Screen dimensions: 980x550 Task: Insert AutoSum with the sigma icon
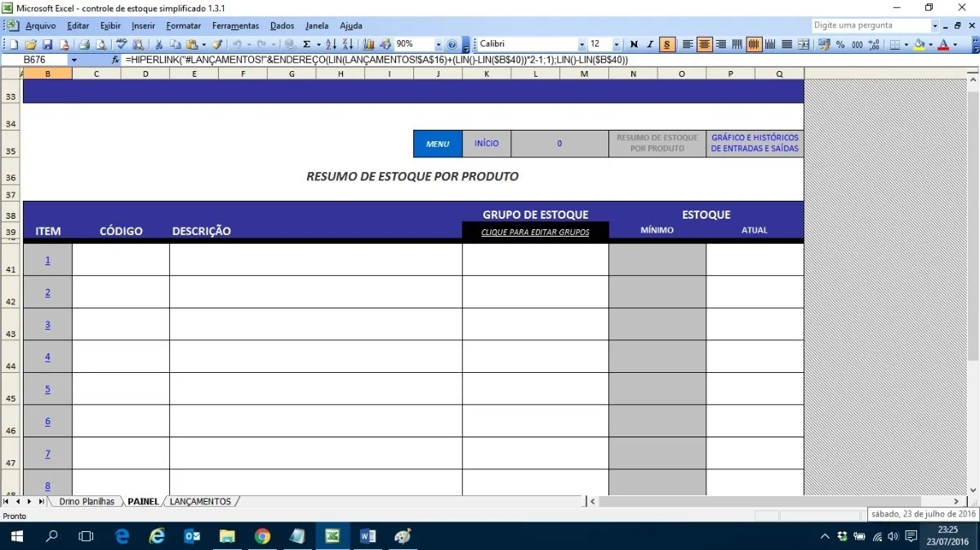306,44
